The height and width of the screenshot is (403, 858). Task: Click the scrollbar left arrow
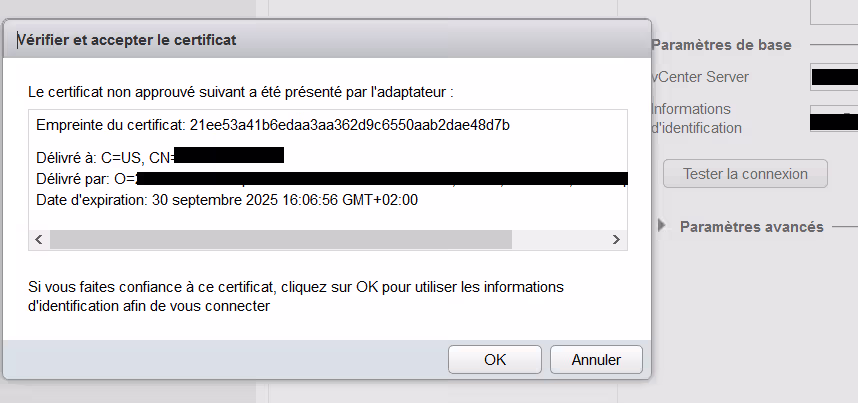click(40, 240)
